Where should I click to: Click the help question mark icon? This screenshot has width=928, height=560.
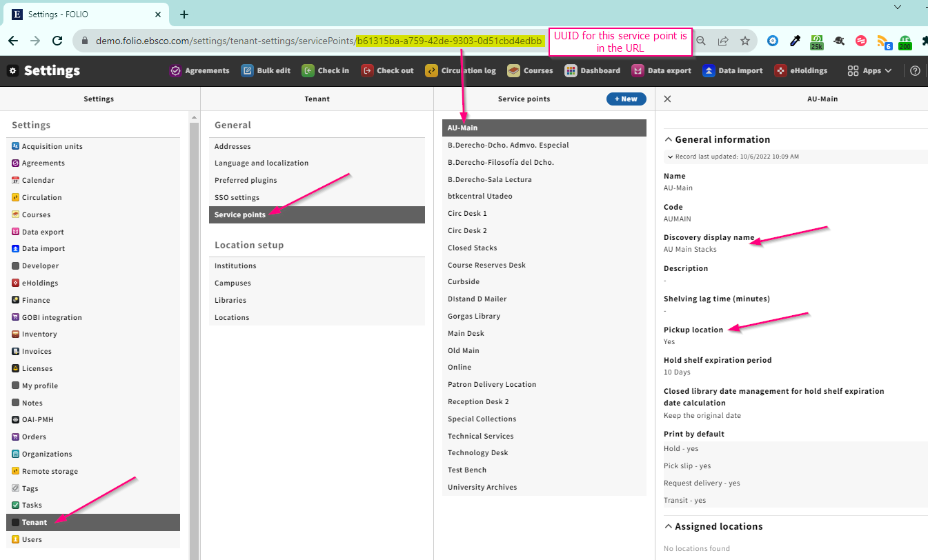915,70
